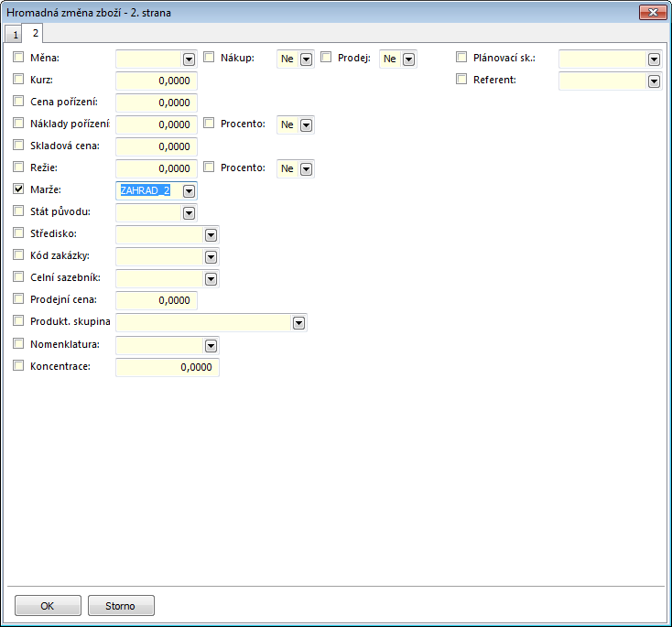
Task: Close the Hromadná změna zboží window
Action: coord(653,13)
